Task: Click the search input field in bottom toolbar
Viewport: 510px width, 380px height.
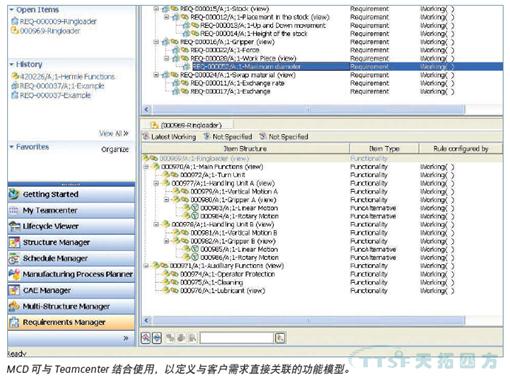Action: coord(237,338)
